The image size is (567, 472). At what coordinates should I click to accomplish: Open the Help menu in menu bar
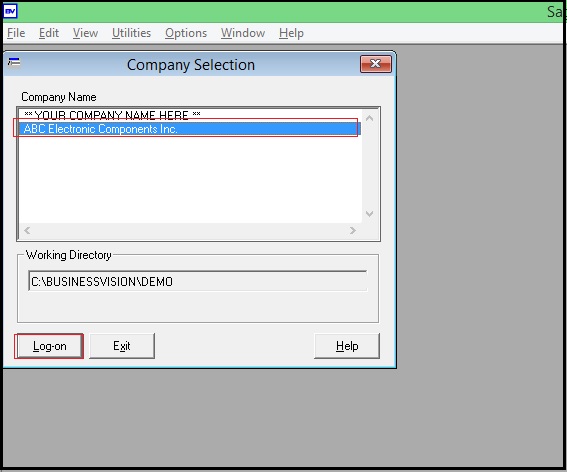291,33
